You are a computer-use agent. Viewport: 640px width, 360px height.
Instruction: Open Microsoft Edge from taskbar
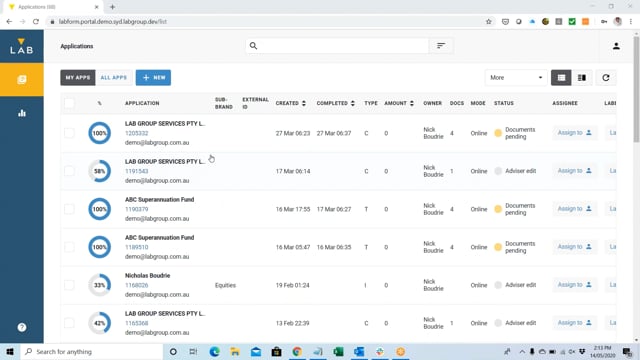coord(215,351)
